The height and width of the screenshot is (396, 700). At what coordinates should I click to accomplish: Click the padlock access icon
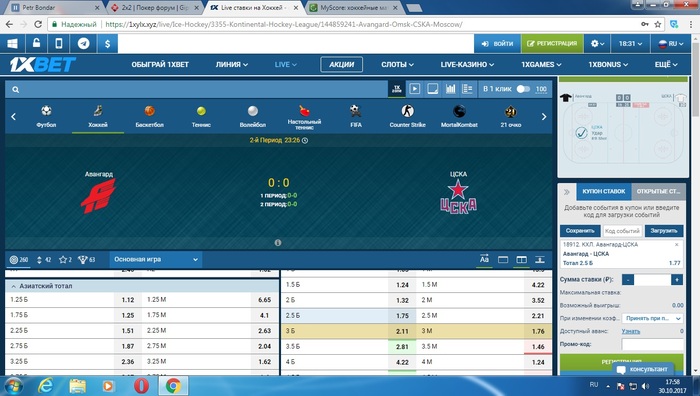[36, 44]
